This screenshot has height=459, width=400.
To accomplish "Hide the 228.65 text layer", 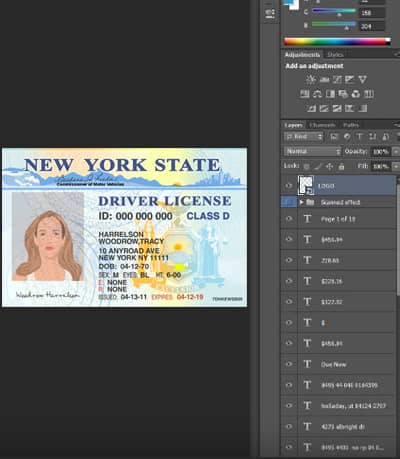I will point(289,260).
